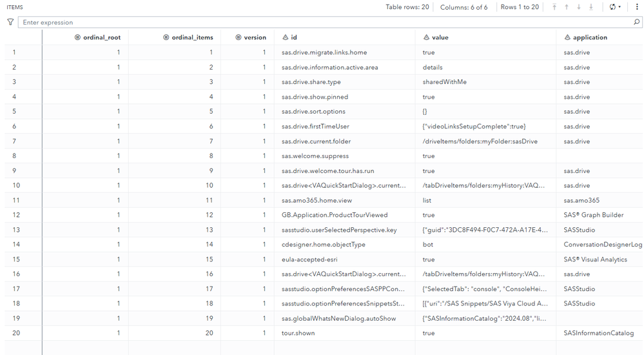Click the search magnifier icon
Screen dimensions: 644x355
[637, 22]
